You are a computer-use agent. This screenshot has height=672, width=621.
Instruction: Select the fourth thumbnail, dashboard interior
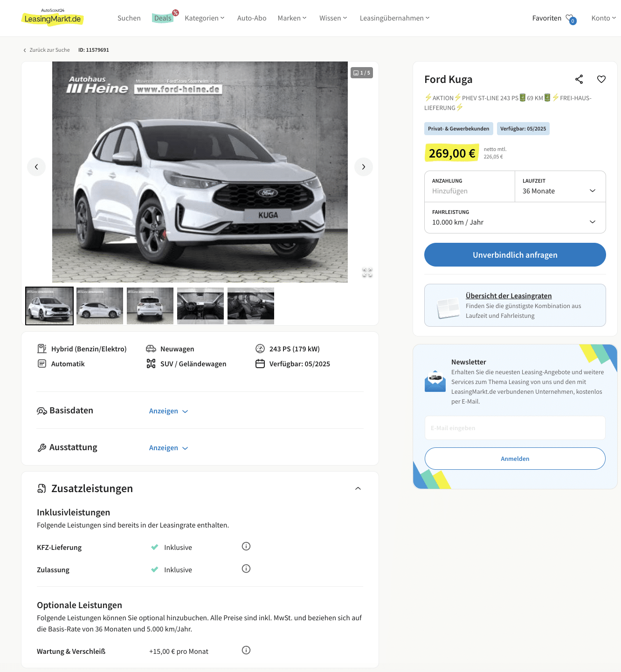point(200,306)
